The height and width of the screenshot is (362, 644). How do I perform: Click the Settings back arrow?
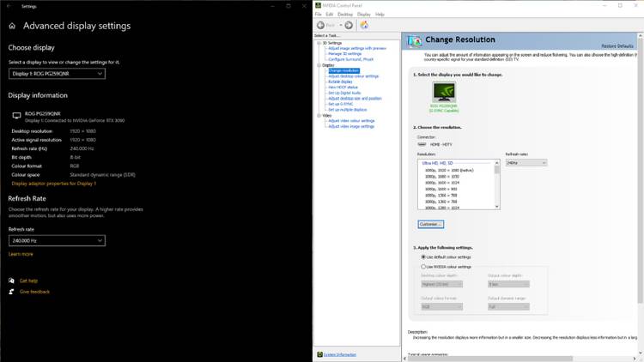coord(9,6)
